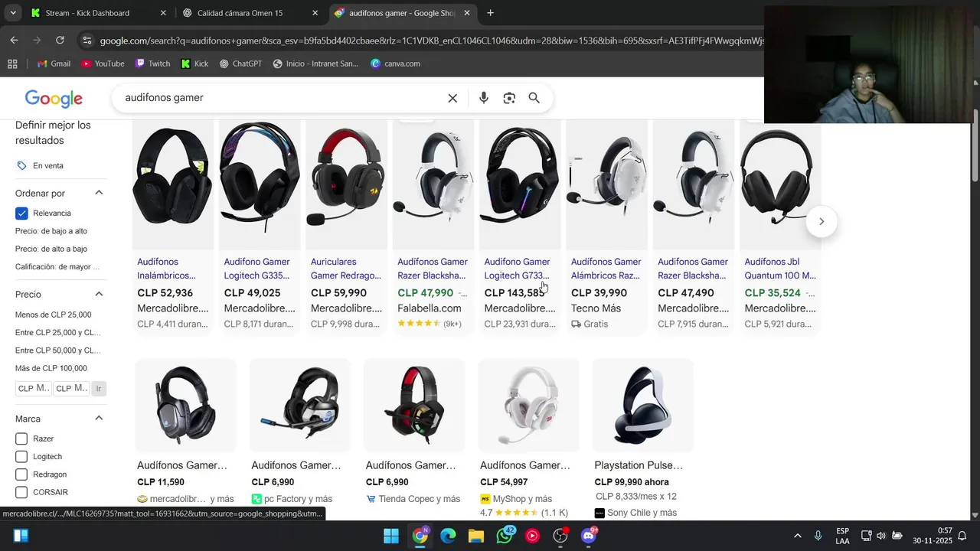
Task: Open a new browser tab
Action: [x=490, y=13]
